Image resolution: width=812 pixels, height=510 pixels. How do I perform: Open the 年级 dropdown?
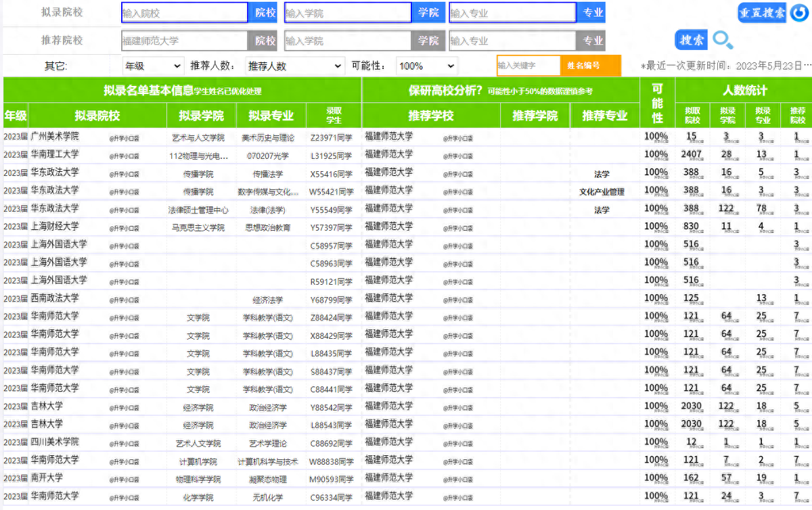click(x=153, y=66)
